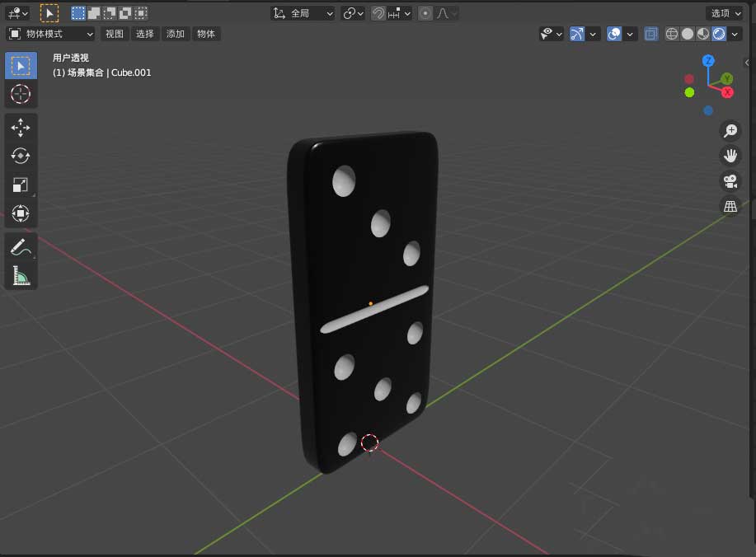Click the 3D cursor at domino base

pyautogui.click(x=370, y=442)
